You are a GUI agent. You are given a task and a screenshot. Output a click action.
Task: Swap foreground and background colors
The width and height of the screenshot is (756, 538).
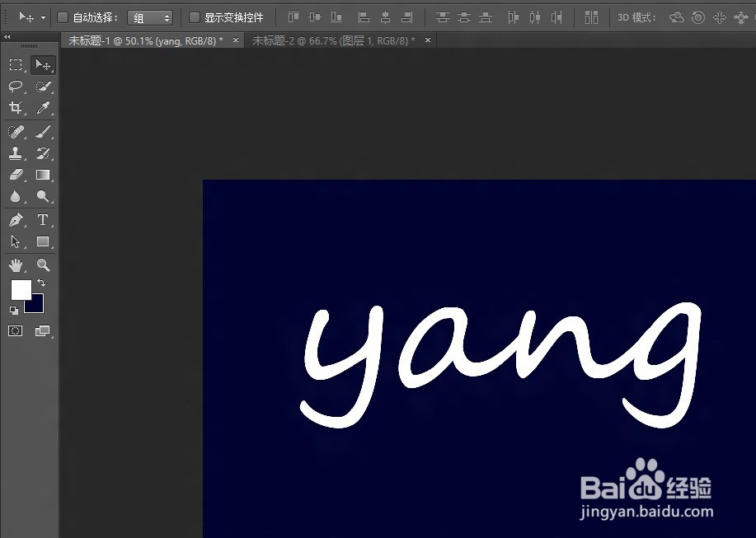point(41,283)
